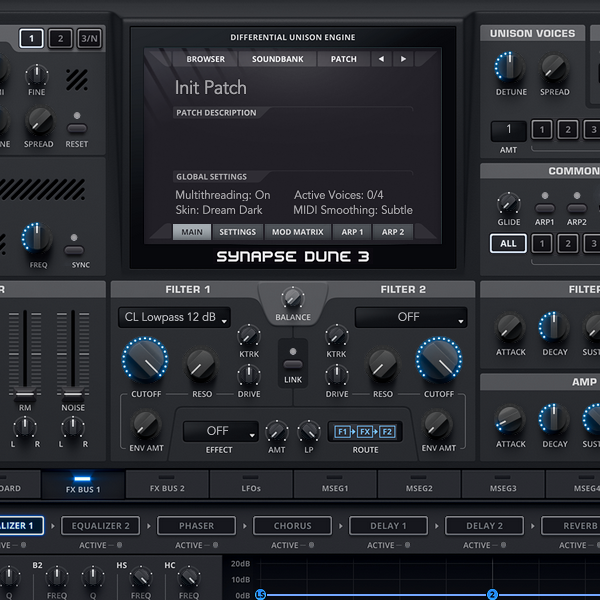Toggle Equalizer 2 ACTIVE indicator
Image resolution: width=600 pixels, height=600 pixels.
tap(119, 545)
